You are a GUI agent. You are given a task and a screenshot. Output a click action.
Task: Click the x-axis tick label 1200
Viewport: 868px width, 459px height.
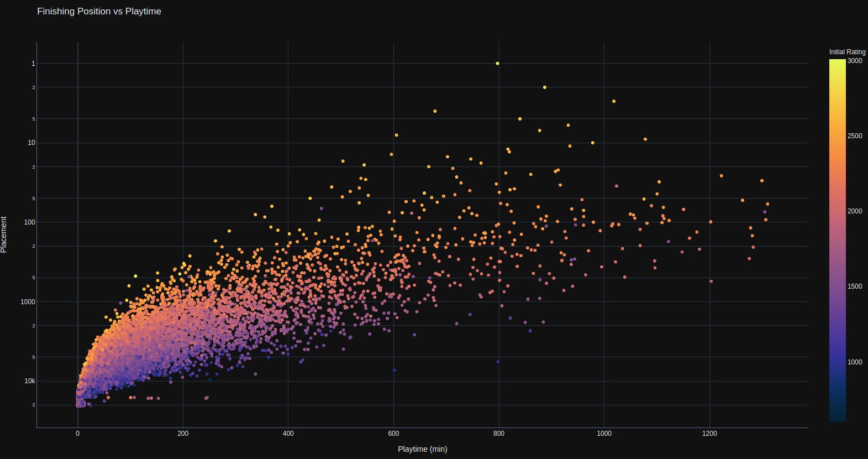pyautogui.click(x=709, y=434)
